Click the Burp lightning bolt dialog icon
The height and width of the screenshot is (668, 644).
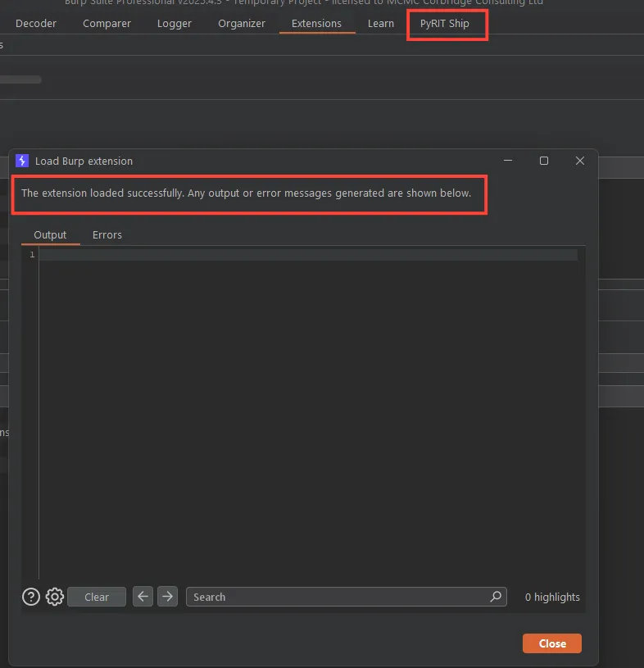22,161
